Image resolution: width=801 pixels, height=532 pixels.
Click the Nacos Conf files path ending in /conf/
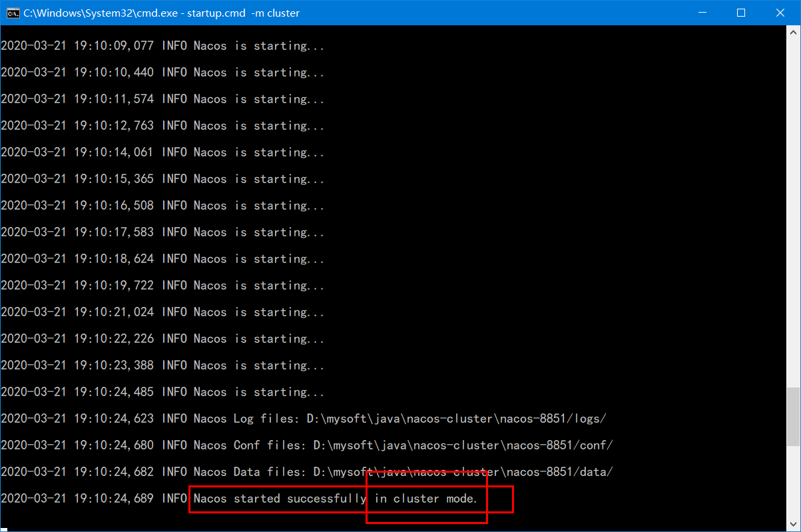463,445
